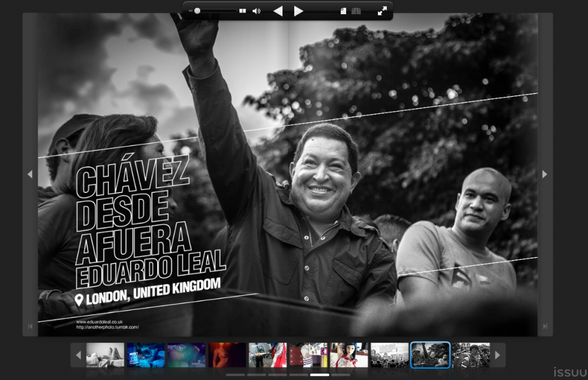The width and height of the screenshot is (588, 380).
Task: Click the highlighted white section indicator bar
Action: [x=320, y=375]
